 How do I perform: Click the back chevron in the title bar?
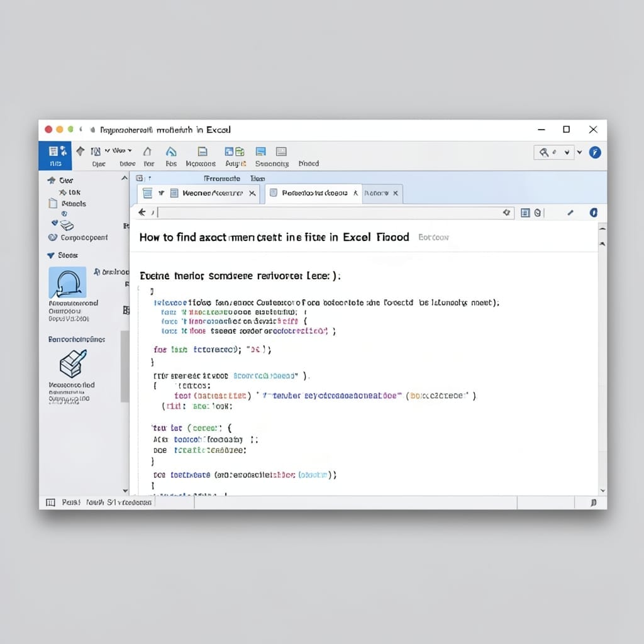(81, 130)
